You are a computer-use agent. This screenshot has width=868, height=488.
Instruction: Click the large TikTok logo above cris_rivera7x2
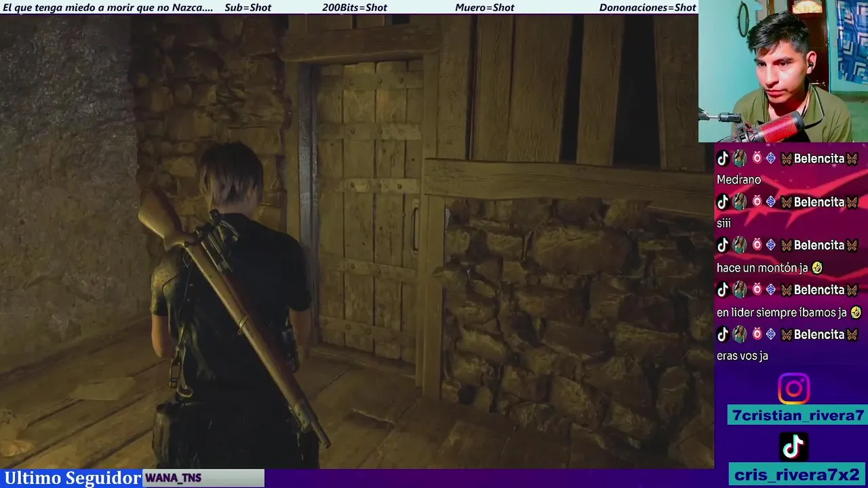(793, 447)
